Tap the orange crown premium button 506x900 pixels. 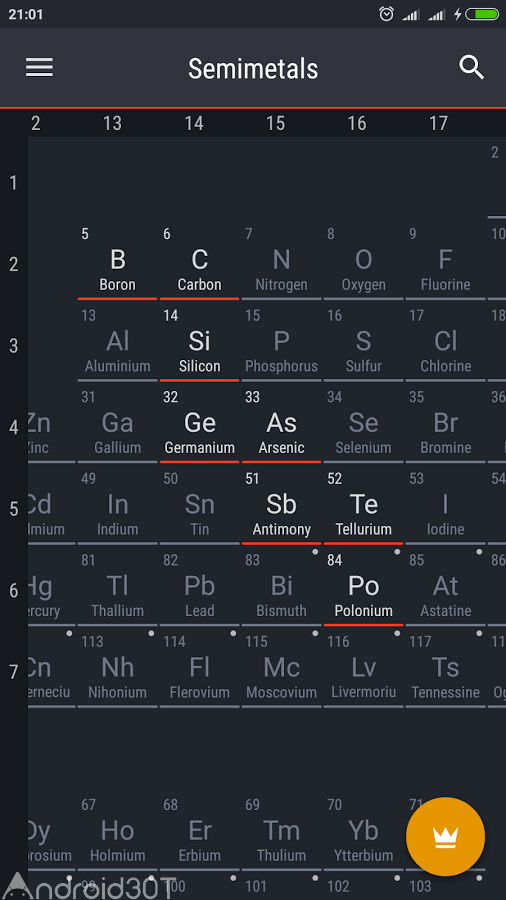tap(445, 837)
